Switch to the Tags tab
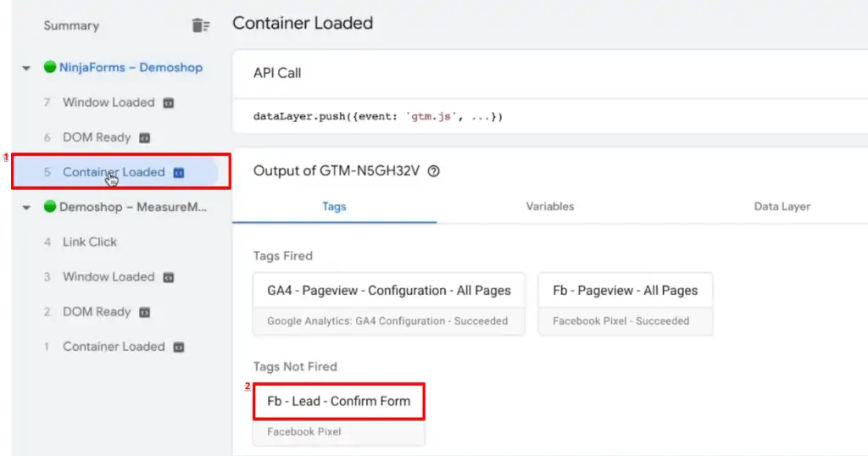The height and width of the screenshot is (456, 868). (334, 207)
